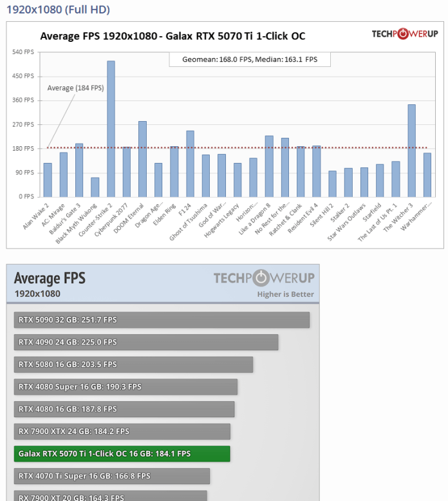
Task: Click the Like a Dragon 8 bar
Action: click(269, 166)
